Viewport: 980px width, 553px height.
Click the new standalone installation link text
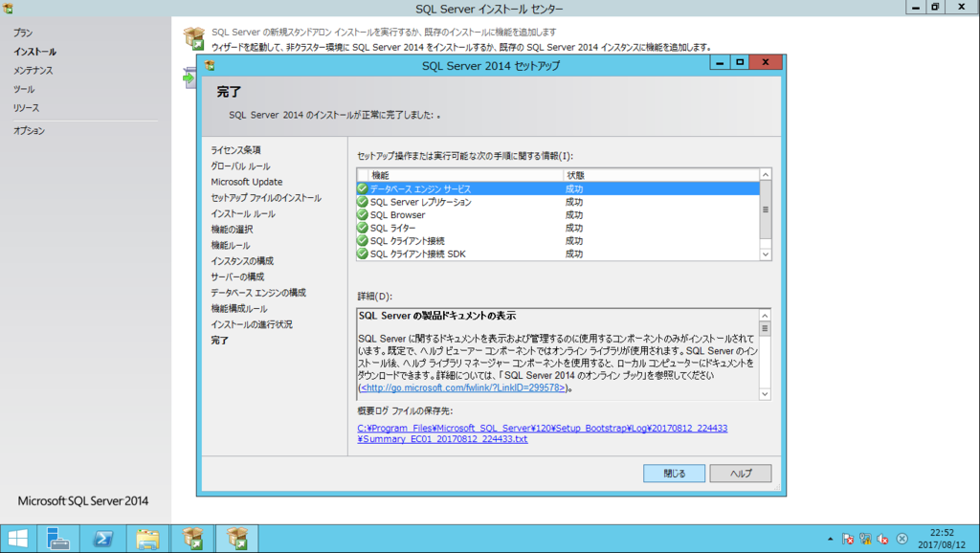384,32
